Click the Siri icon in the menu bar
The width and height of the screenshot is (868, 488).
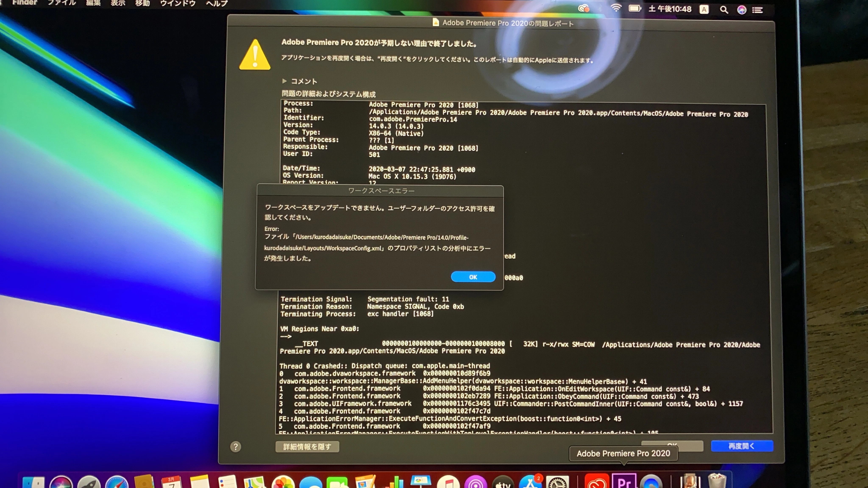point(742,10)
